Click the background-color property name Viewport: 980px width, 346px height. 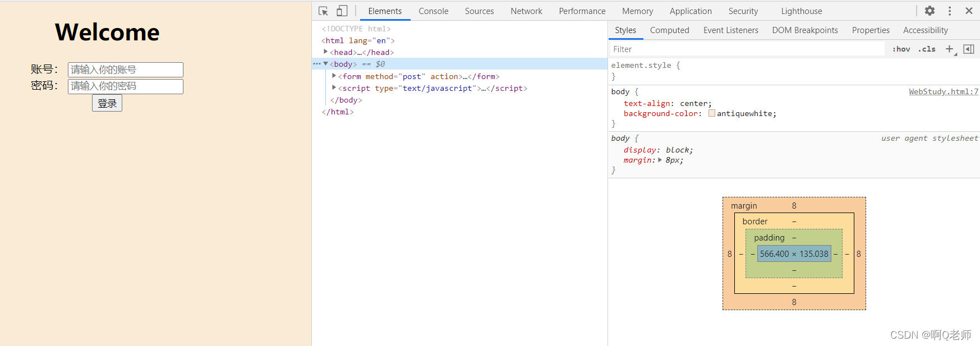pos(661,113)
